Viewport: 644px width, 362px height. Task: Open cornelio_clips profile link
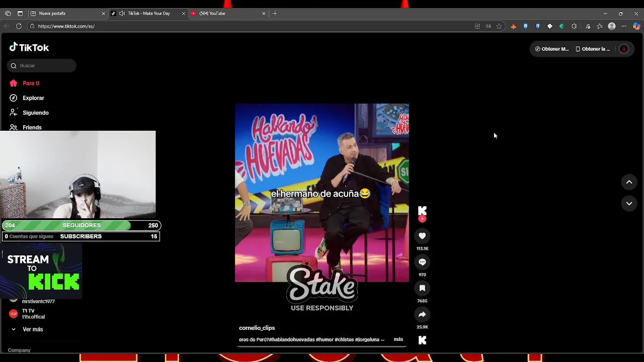click(257, 328)
